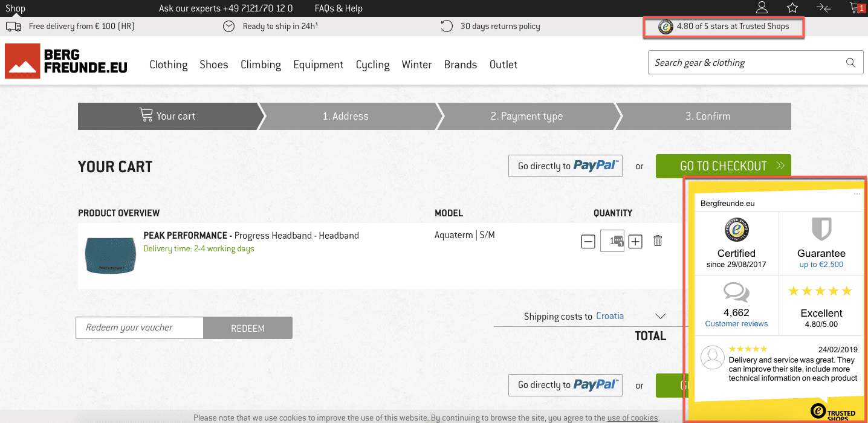
Task: Click the wishlist star icon
Action: pos(792,8)
